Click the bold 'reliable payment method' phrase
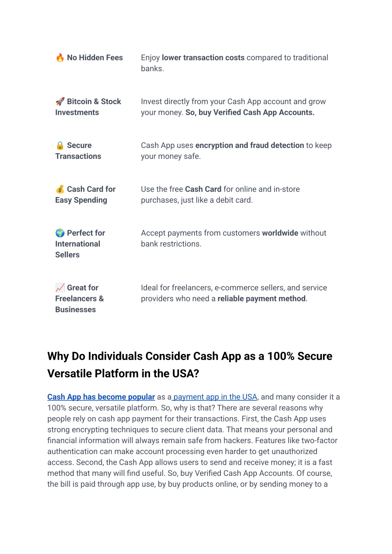Screen dimensions: 392x554 point(261,299)
